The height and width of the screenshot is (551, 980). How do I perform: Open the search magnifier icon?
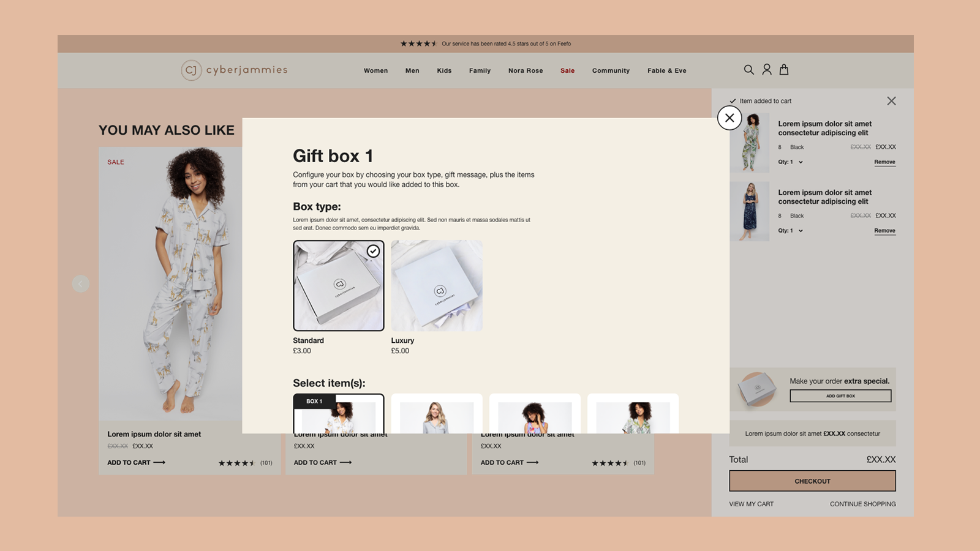(x=748, y=70)
